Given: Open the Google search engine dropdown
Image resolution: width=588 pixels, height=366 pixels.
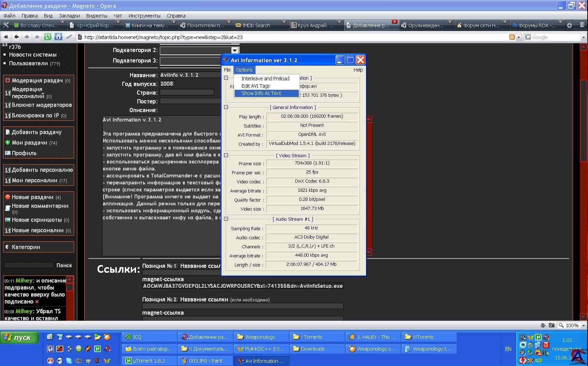Looking at the screenshot, I should pos(583,37).
